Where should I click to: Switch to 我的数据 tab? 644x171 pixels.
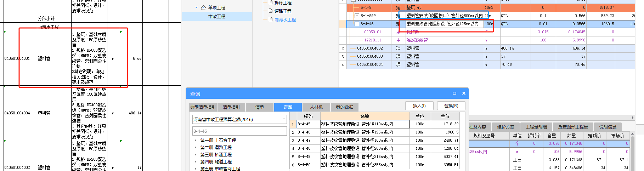tap(345, 107)
